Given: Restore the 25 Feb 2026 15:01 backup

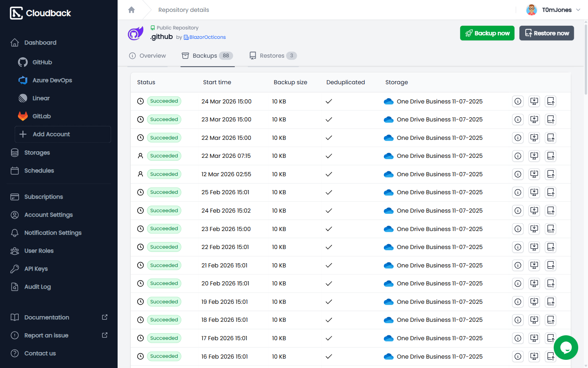Looking at the screenshot, I should [x=551, y=192].
